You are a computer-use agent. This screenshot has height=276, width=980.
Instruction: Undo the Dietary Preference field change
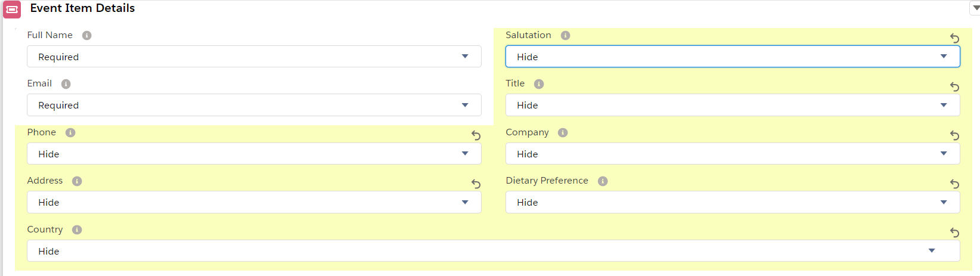point(954,184)
